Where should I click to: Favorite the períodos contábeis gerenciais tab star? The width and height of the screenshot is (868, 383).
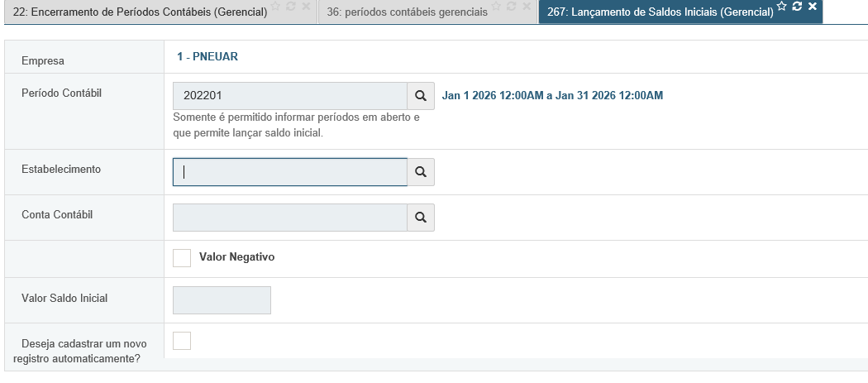496,6
